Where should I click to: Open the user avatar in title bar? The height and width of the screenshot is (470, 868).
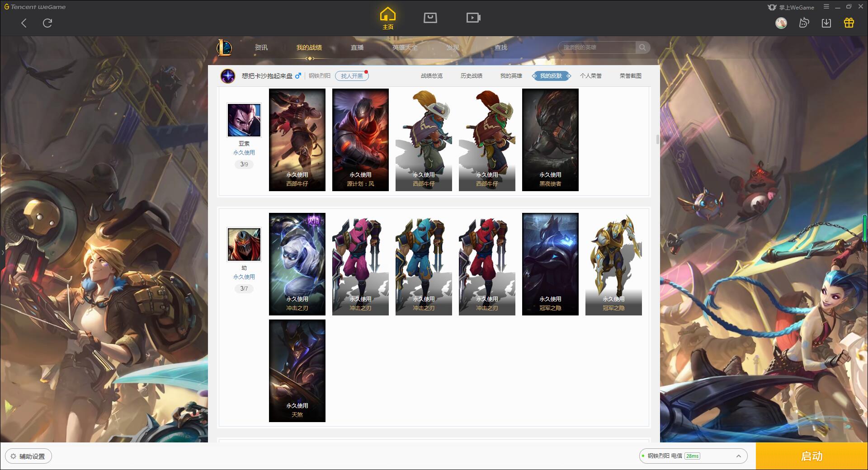[x=781, y=23]
